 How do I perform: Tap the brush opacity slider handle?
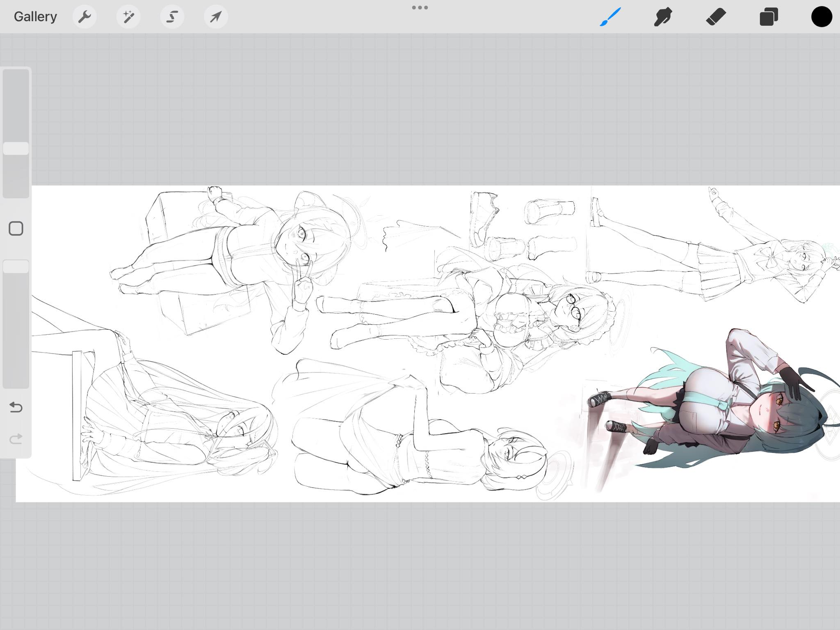[x=16, y=267]
